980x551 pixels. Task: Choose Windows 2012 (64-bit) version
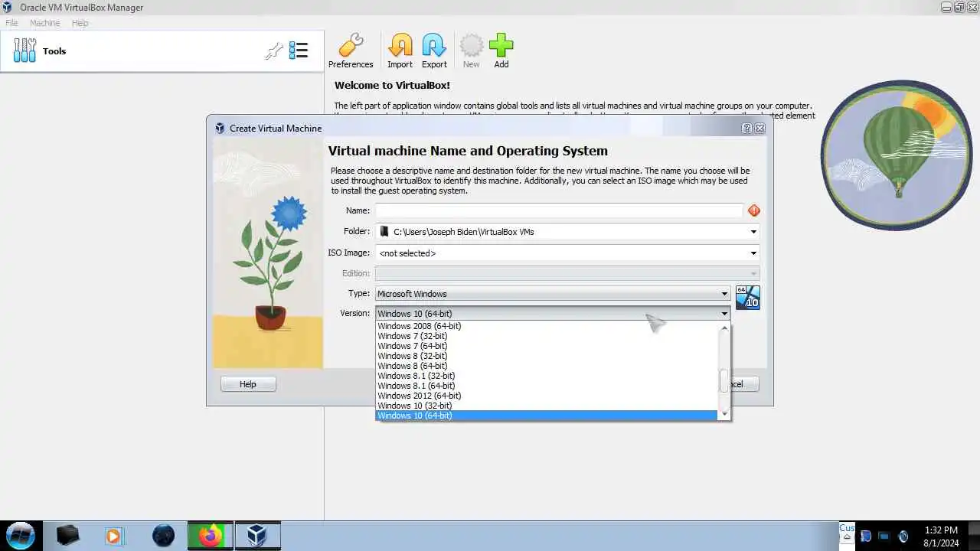click(547, 396)
